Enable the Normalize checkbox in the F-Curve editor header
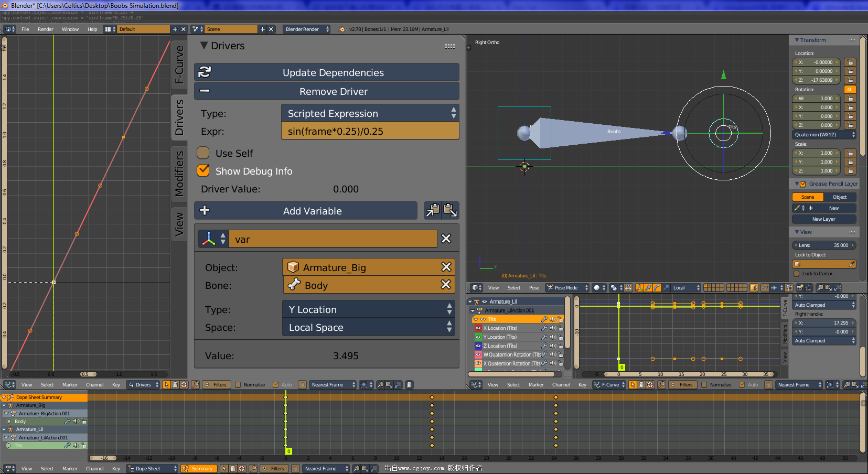Screen dimensions: 868x474 pos(704,385)
